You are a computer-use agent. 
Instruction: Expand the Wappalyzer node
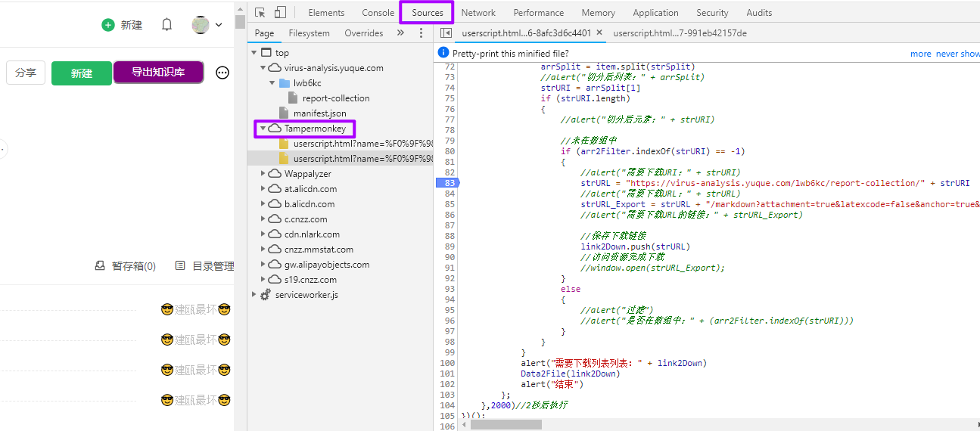click(x=263, y=174)
